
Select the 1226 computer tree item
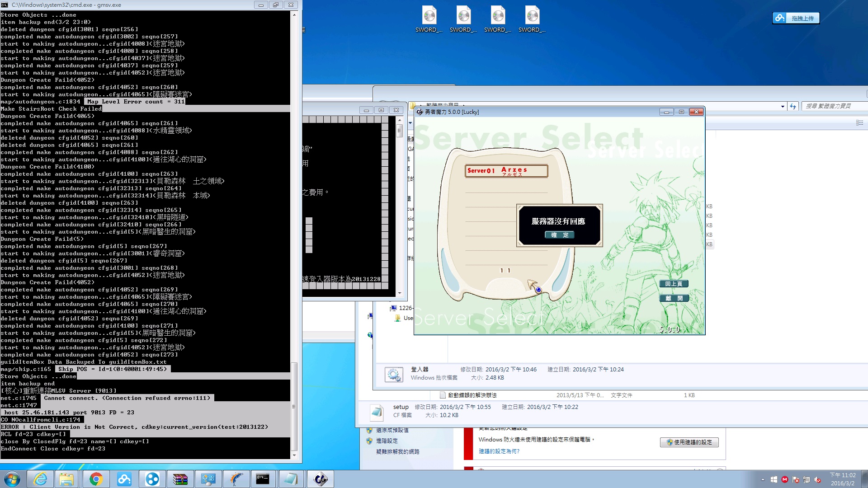click(x=401, y=308)
